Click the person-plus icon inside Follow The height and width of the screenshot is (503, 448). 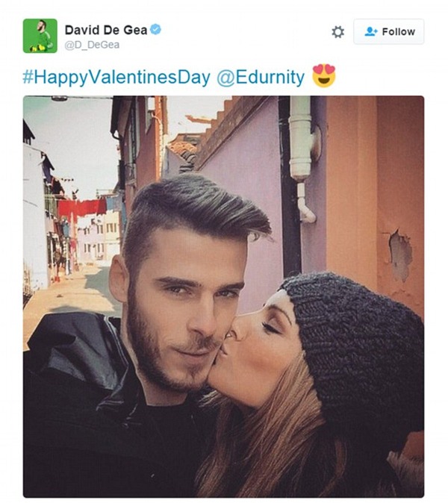371,31
